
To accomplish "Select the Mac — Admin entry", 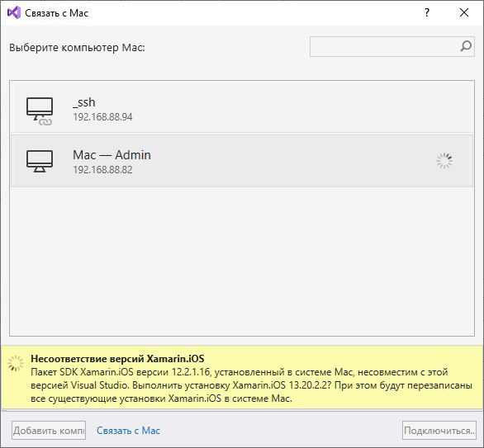I will click(x=242, y=160).
